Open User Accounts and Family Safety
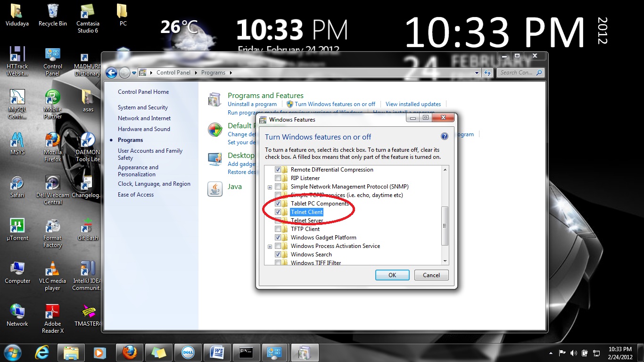Viewport: 644px width, 362px height. pyautogui.click(x=150, y=154)
